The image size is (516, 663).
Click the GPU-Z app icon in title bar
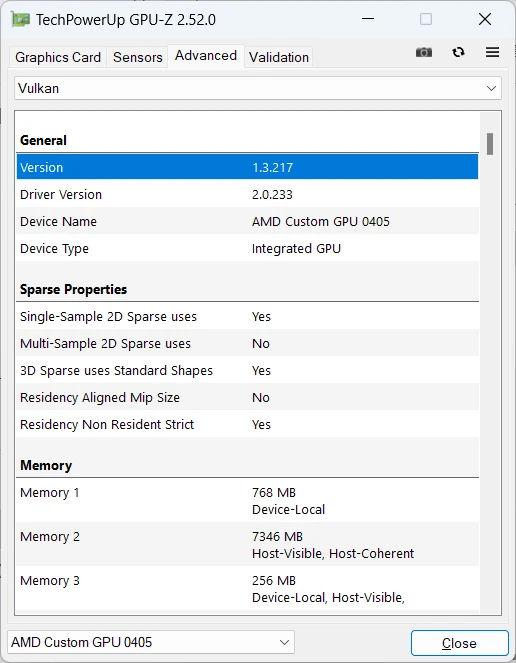[x=21, y=19]
